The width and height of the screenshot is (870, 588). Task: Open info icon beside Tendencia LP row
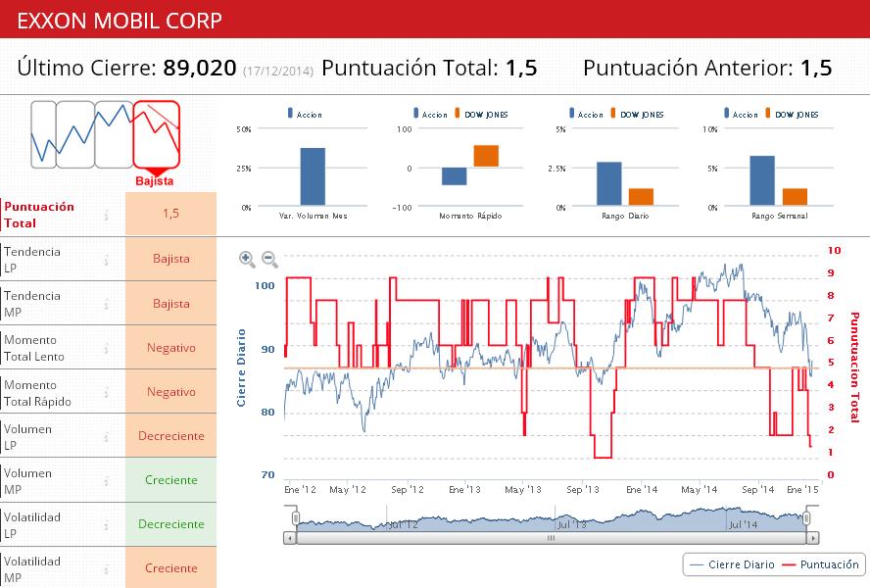106,260
